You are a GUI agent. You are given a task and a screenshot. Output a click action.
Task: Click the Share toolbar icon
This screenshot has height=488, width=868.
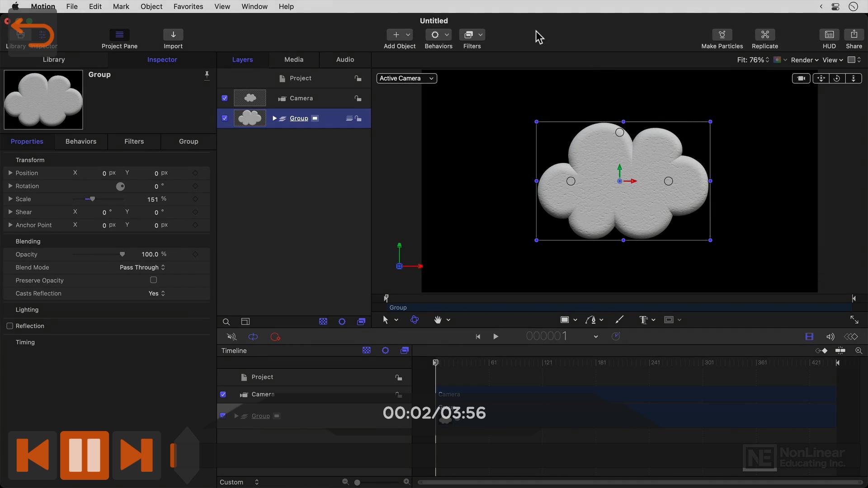(x=854, y=35)
